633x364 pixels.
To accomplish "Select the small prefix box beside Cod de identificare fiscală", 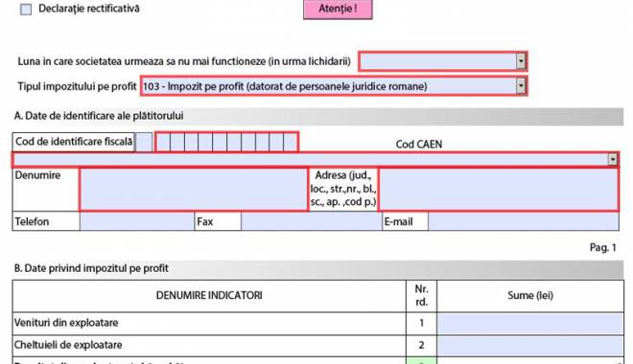I will [x=144, y=142].
